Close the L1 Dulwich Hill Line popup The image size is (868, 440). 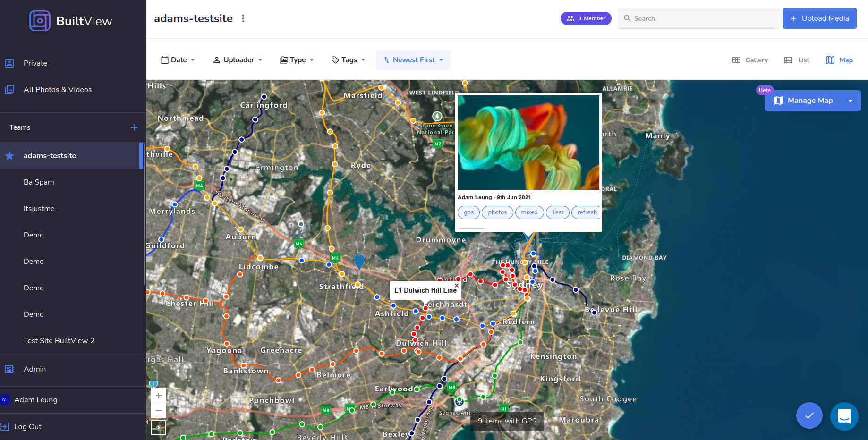(x=457, y=286)
